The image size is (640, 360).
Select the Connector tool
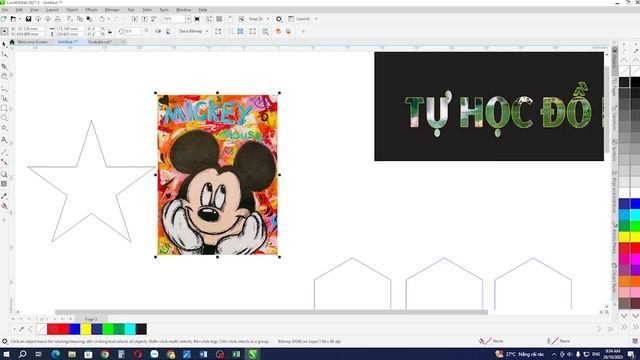click(x=4, y=162)
